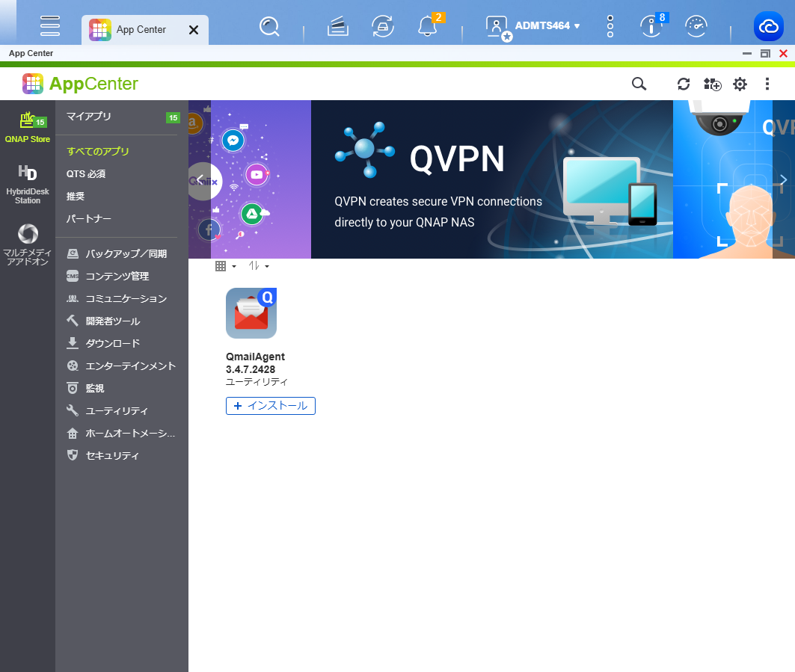Open event notifications bell icon
This screenshot has height=672, width=795.
(x=429, y=25)
